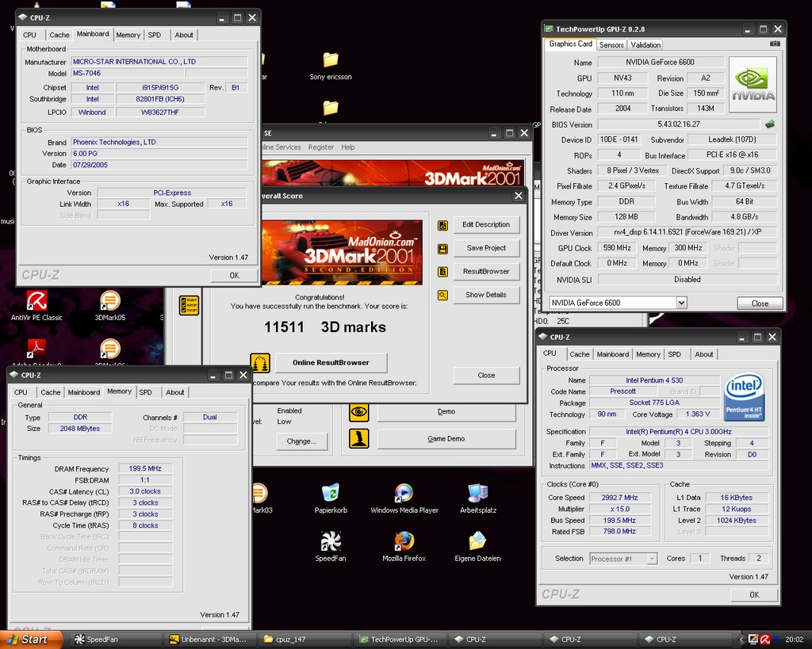Click the Driver Version field in GPU-Z
The height and width of the screenshot is (649, 812).
click(x=688, y=232)
